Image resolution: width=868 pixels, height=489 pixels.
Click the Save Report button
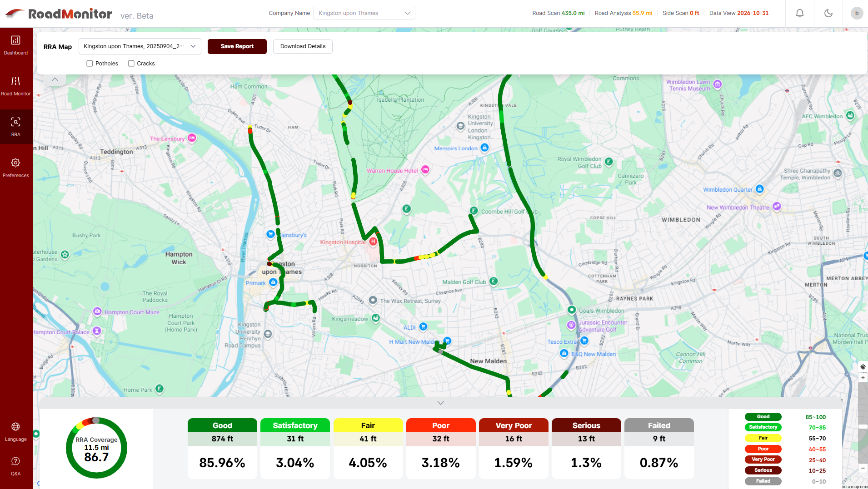click(x=237, y=46)
